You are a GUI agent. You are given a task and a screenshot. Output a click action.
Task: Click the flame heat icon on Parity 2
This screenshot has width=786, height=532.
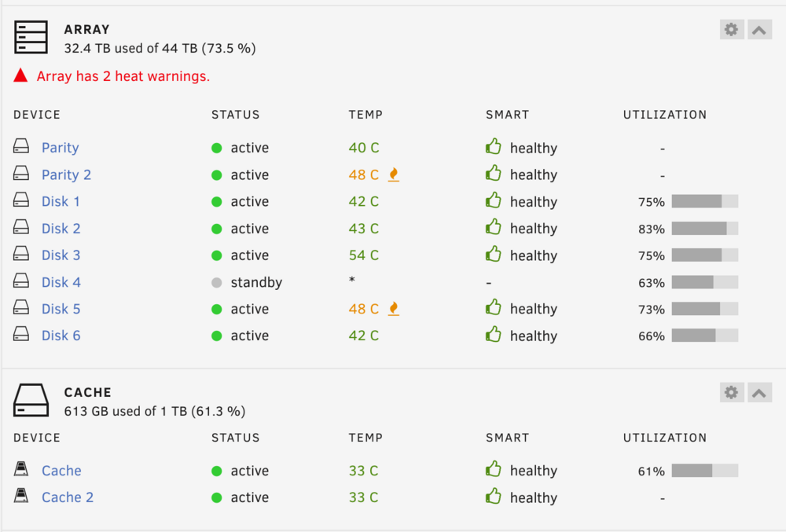394,174
